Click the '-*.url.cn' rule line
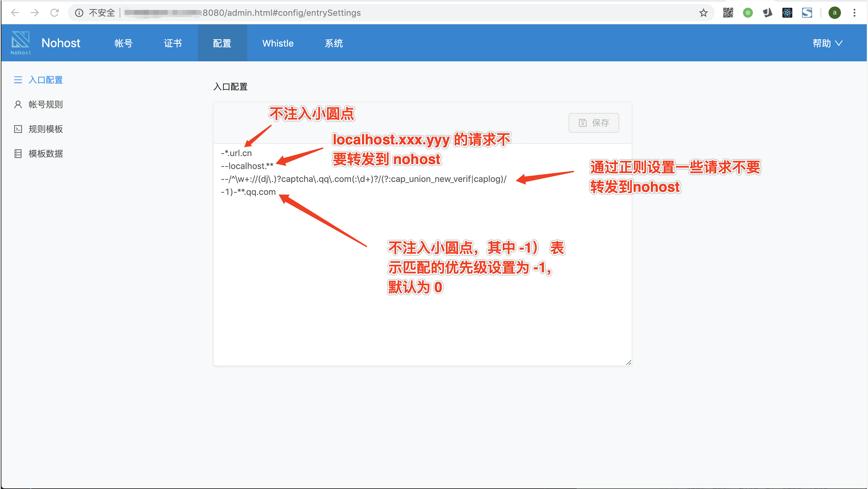The width and height of the screenshot is (868, 489). (236, 153)
